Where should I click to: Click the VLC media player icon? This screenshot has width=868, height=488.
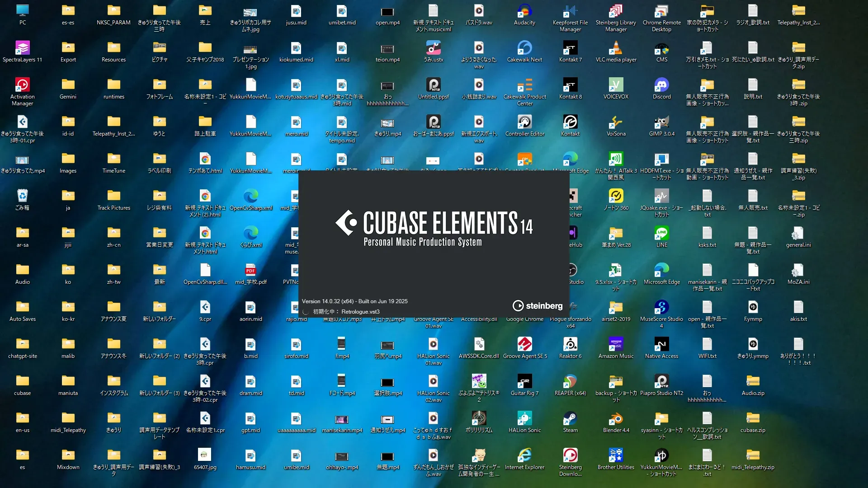(x=616, y=48)
